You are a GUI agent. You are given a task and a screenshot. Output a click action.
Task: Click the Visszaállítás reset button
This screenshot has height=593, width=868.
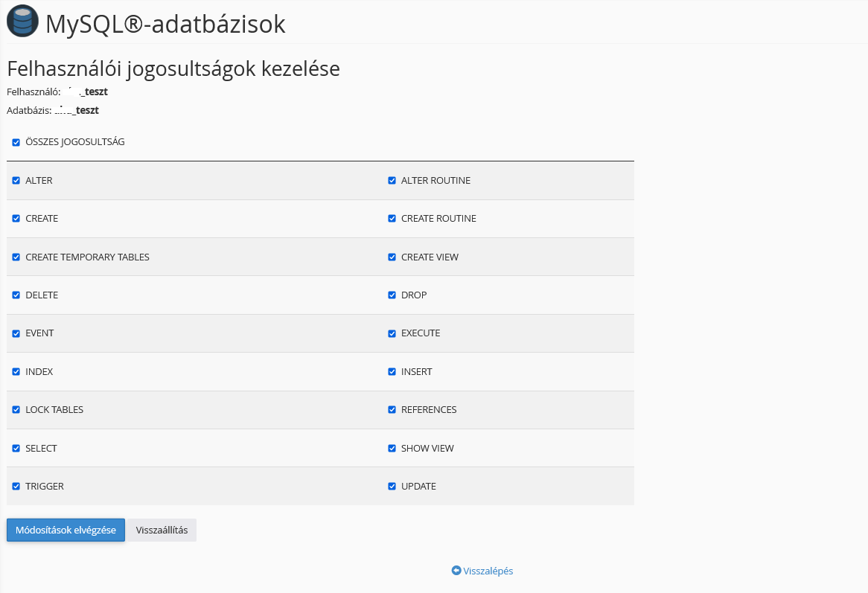coord(162,530)
